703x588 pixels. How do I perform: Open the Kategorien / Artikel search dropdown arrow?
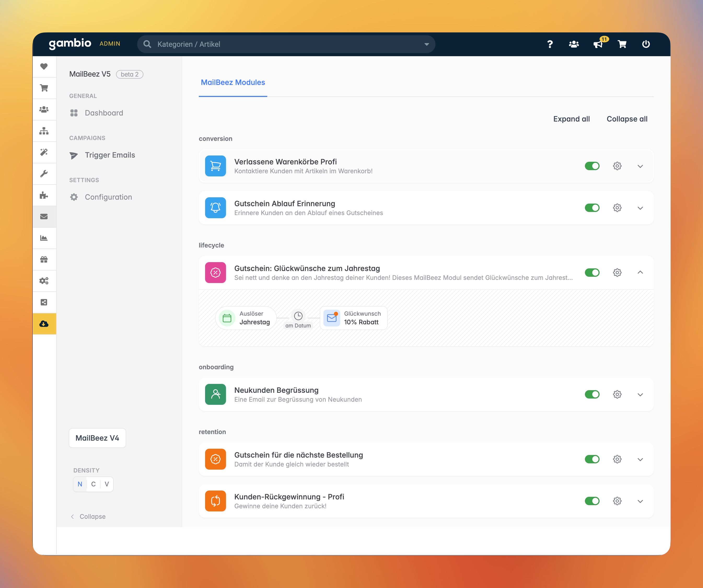pyautogui.click(x=427, y=44)
